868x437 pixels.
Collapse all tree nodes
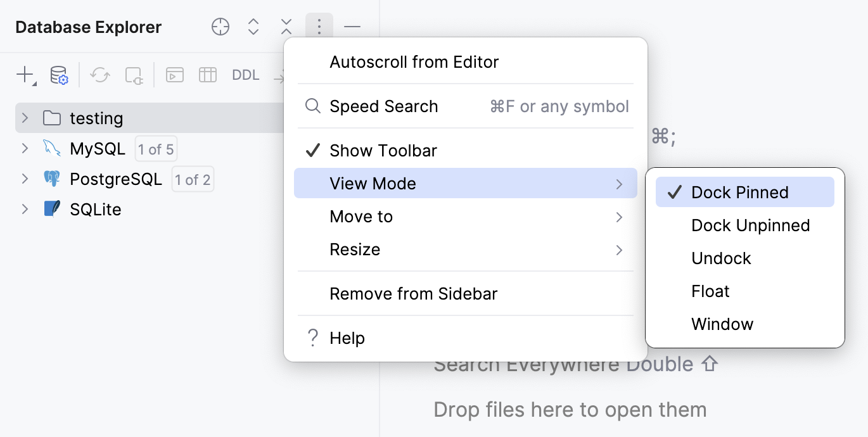pos(286,27)
